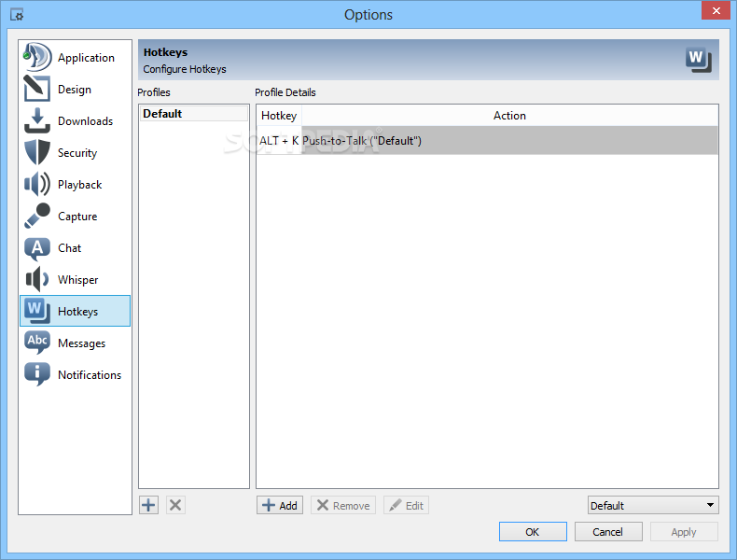Click the Cancel button
The image size is (737, 560).
[608, 531]
